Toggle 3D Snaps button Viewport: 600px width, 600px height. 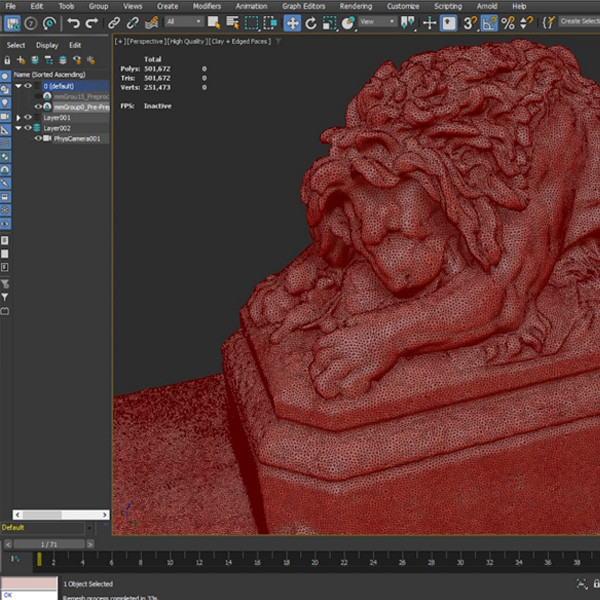click(470, 23)
